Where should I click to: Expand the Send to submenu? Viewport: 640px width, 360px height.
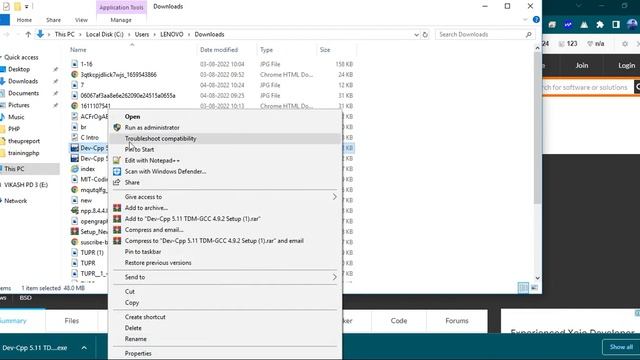click(225, 278)
